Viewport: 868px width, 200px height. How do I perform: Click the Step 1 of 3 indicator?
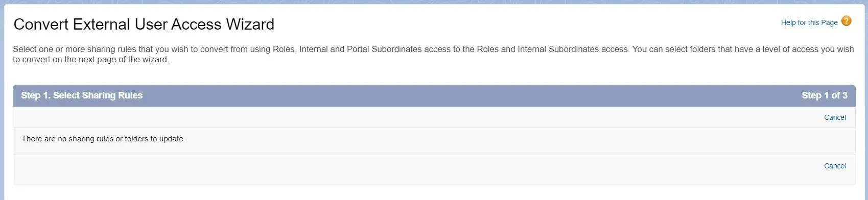pyautogui.click(x=825, y=95)
